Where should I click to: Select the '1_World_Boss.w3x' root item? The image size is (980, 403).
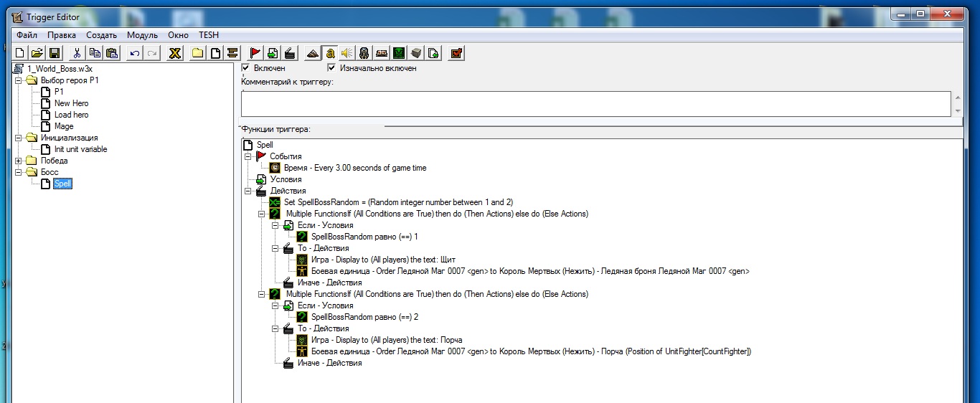tap(60, 69)
